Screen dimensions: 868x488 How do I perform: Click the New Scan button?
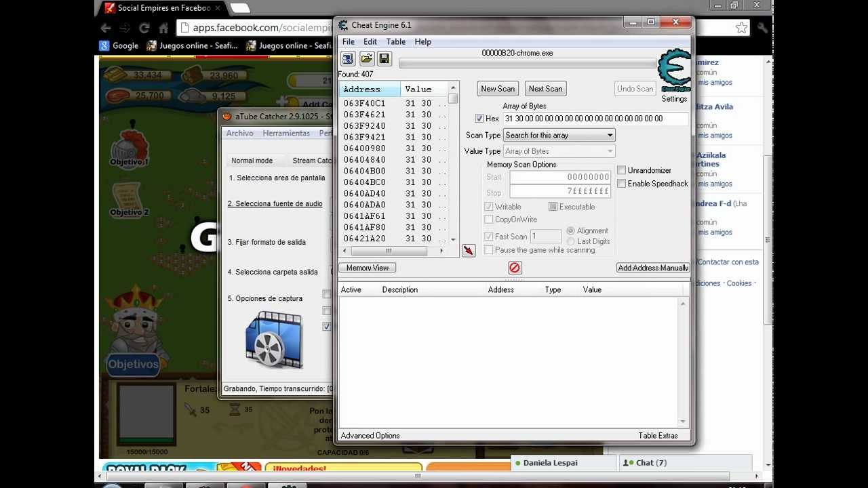(x=498, y=89)
